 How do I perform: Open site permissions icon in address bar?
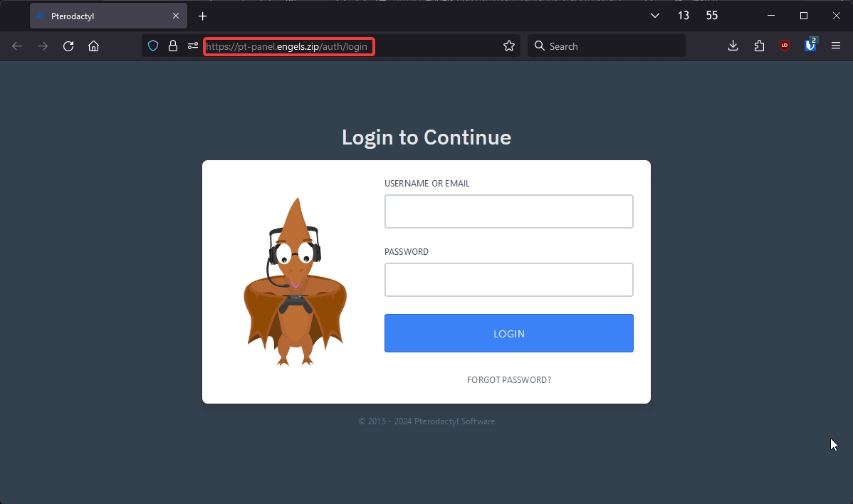point(192,46)
